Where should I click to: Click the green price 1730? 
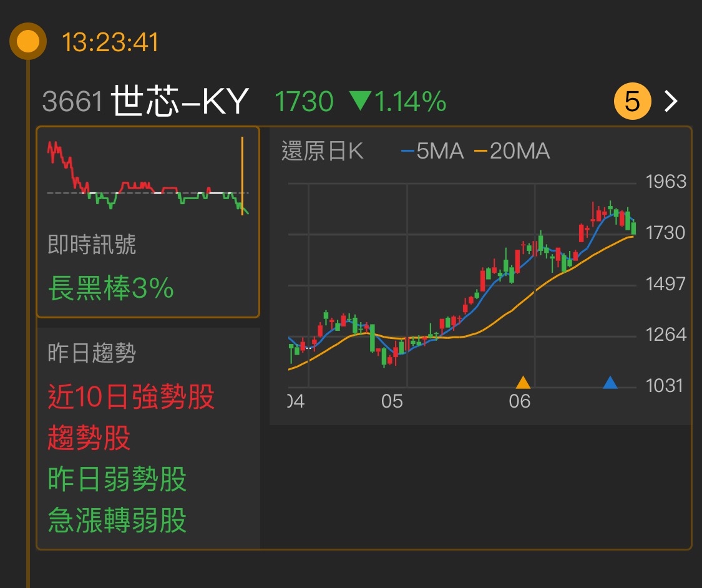(303, 100)
